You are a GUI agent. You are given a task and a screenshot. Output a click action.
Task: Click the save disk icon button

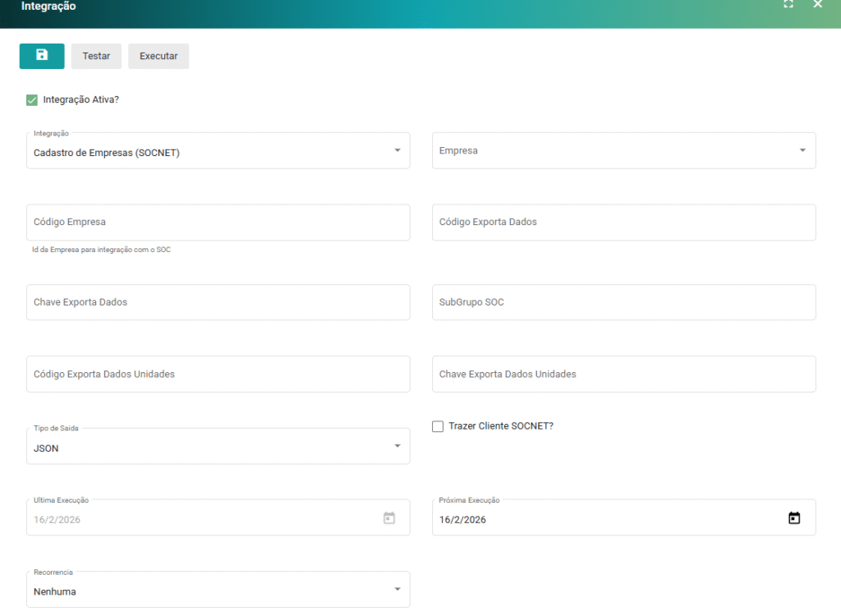(x=42, y=56)
